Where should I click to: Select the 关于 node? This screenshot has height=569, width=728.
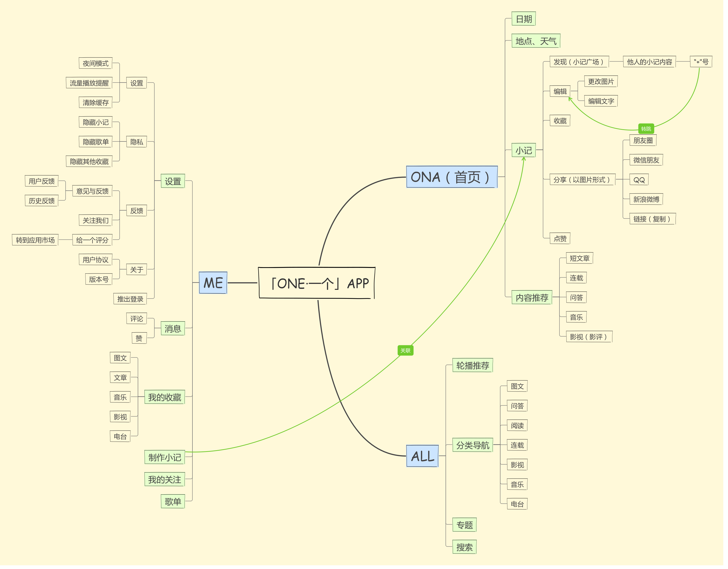click(x=137, y=271)
